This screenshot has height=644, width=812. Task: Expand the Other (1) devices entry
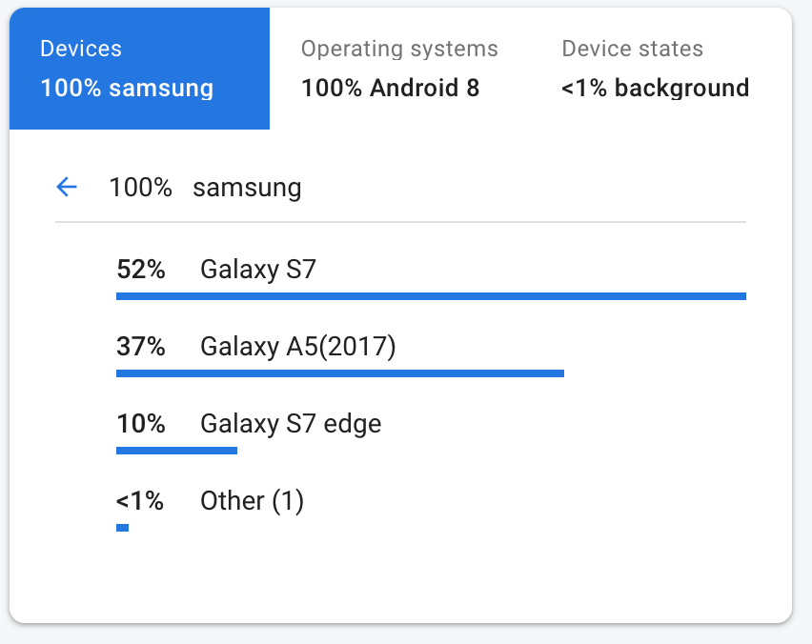click(x=252, y=501)
